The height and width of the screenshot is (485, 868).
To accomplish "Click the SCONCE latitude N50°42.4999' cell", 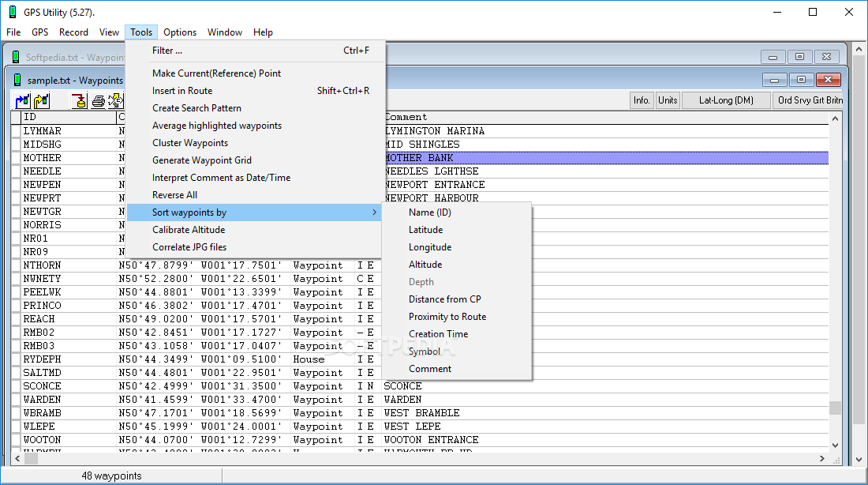I will 157,386.
